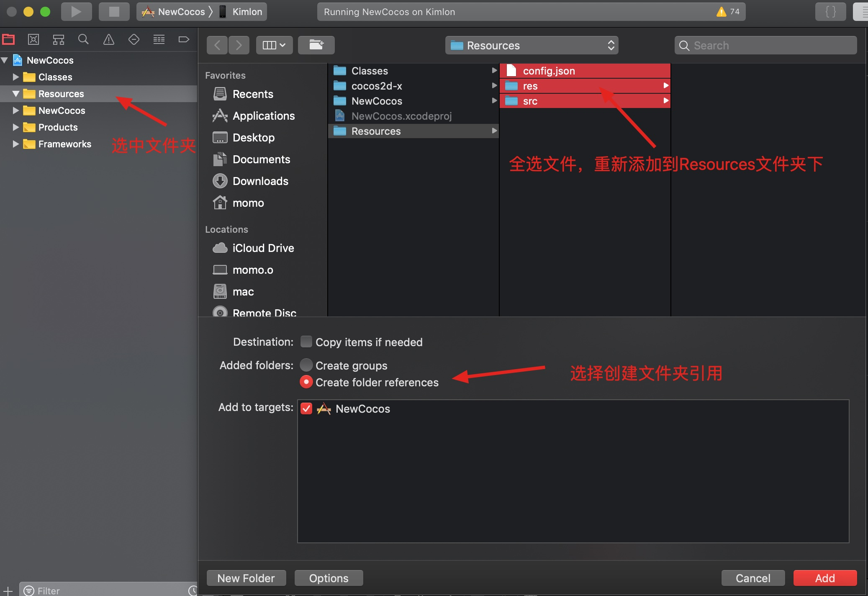Open the column view mode dropdown
The height and width of the screenshot is (596, 868).
(274, 45)
